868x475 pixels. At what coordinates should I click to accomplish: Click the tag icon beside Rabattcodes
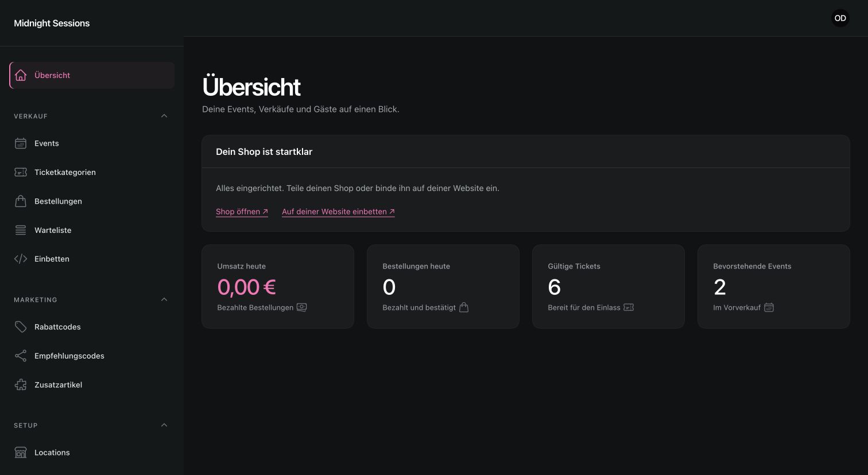click(21, 327)
